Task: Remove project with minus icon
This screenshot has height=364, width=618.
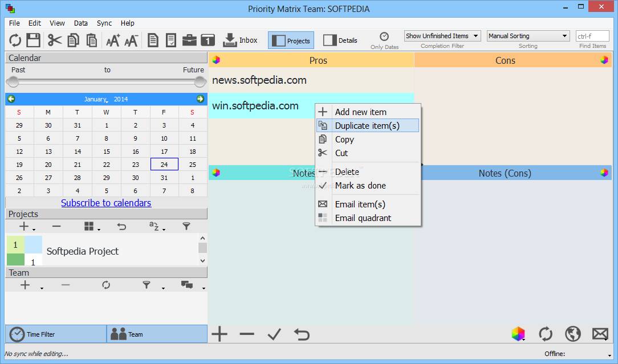Action: coord(56,226)
